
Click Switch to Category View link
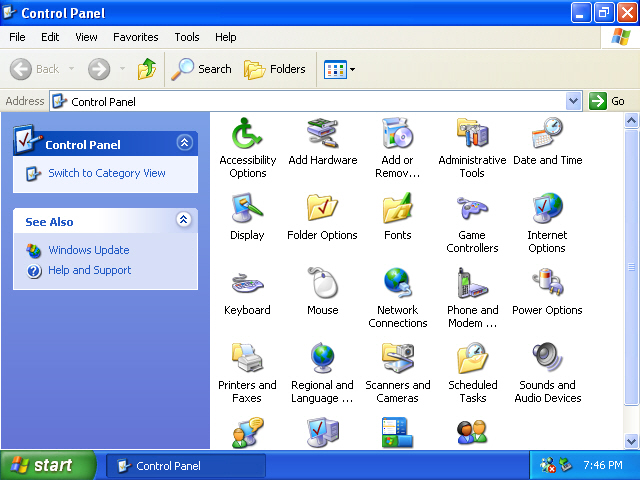(107, 173)
